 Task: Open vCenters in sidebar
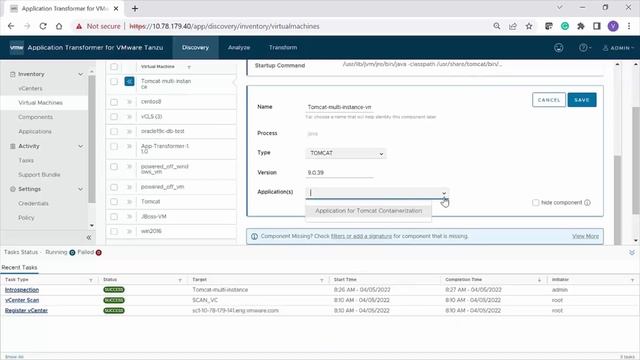31,89
